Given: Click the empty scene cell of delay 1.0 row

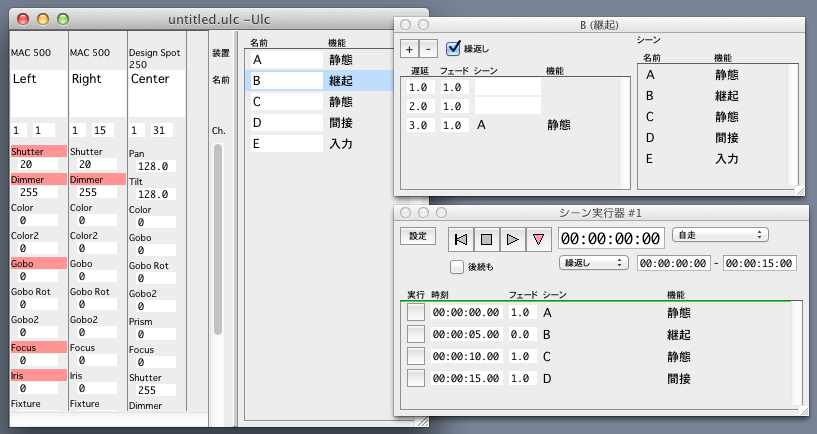Looking at the screenshot, I should tap(507, 88).
